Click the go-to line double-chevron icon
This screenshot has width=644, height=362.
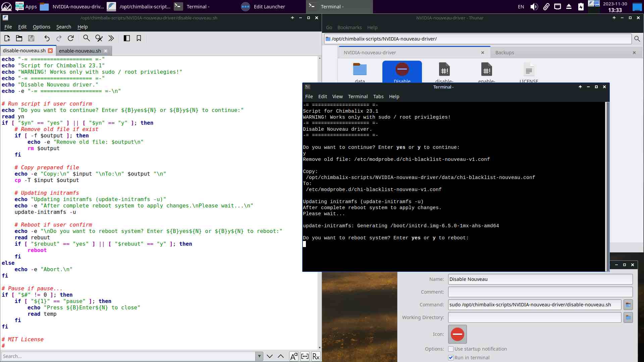coord(111,38)
